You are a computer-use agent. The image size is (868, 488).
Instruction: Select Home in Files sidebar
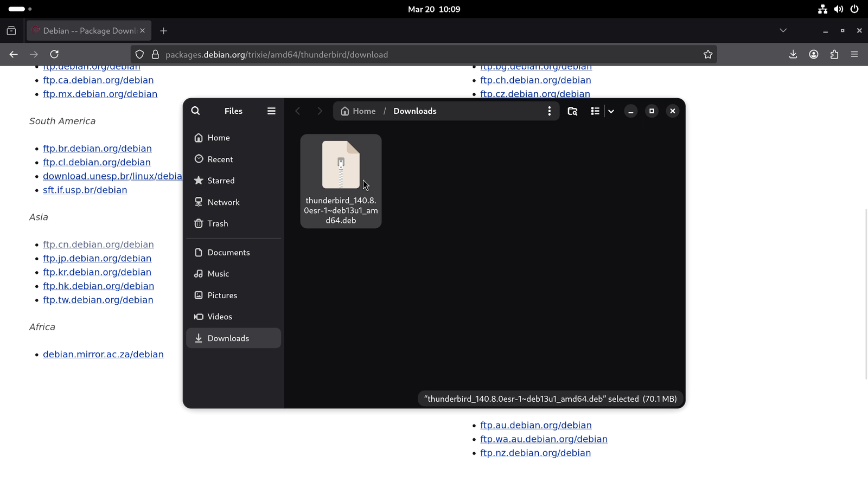[234, 138]
